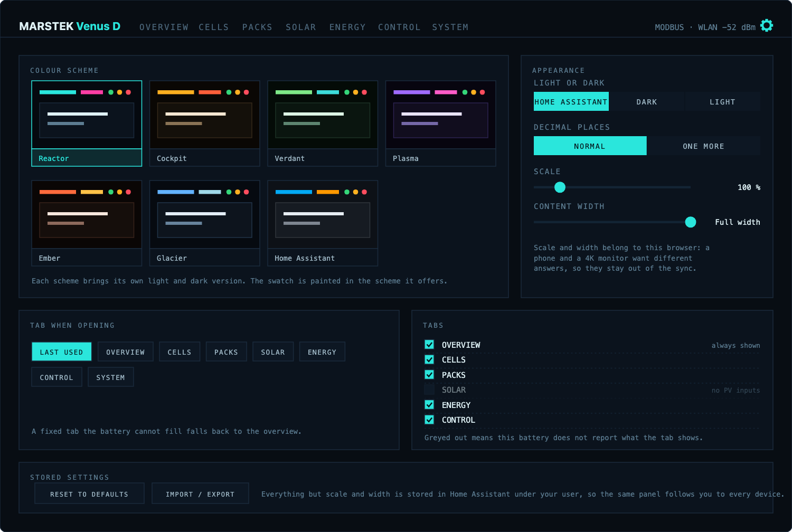Disable the CONTROL tab checkbox

coord(429,420)
